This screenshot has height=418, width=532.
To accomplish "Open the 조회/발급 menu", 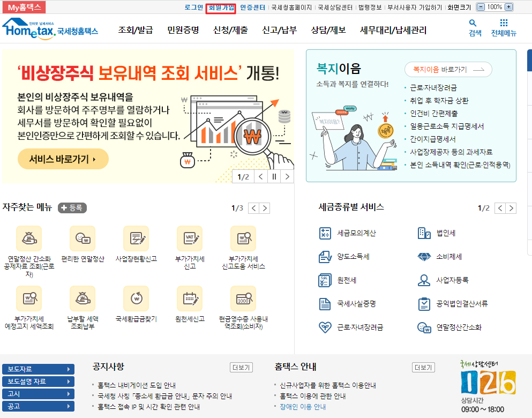I will pyautogui.click(x=136, y=30).
